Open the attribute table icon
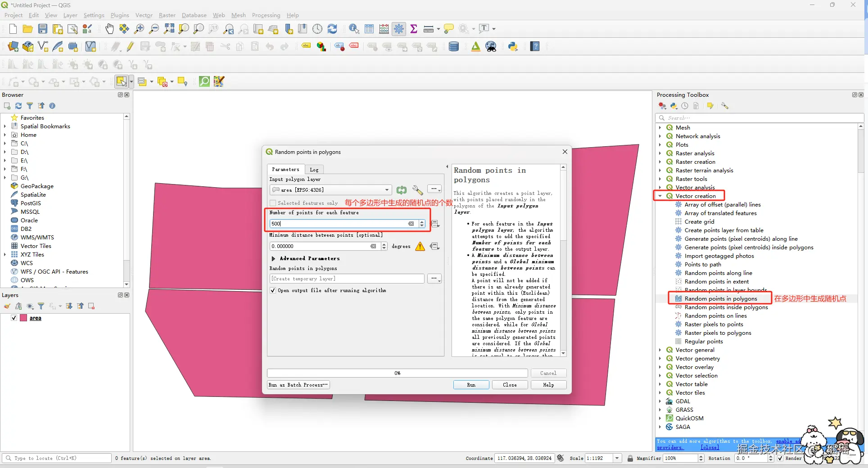 point(369,29)
